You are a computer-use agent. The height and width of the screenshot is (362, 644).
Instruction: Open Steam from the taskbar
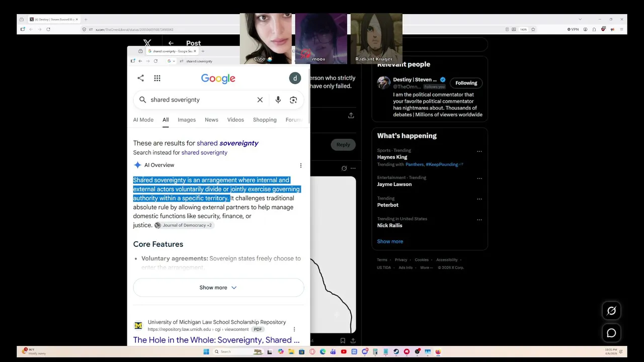[x=396, y=351]
